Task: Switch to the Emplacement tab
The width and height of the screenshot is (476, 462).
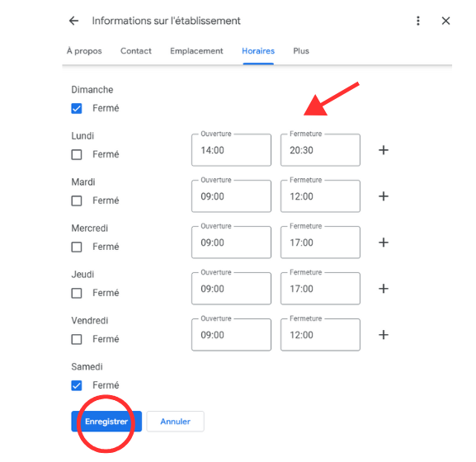Action: (x=196, y=51)
